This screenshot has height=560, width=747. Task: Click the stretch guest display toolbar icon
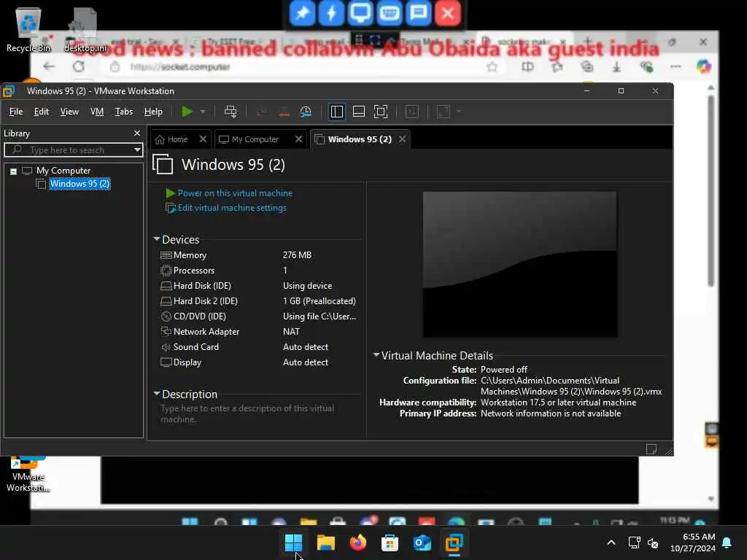(x=444, y=112)
